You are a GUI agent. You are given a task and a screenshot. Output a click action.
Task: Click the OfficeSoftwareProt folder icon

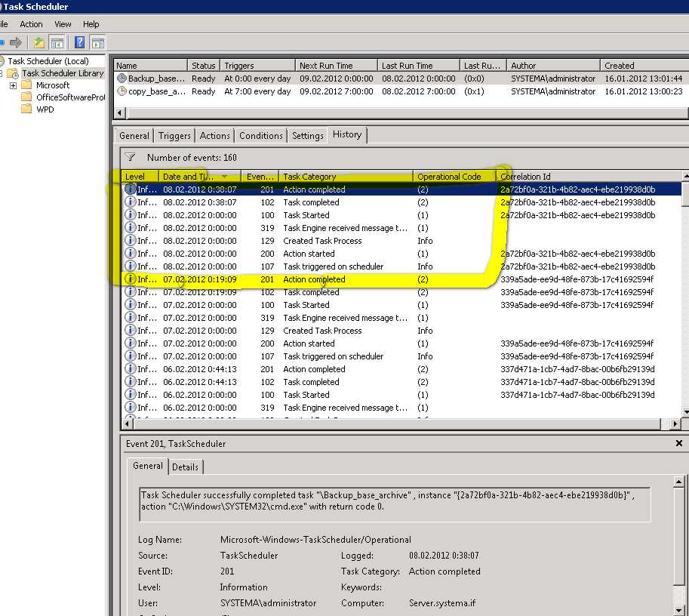(27, 97)
